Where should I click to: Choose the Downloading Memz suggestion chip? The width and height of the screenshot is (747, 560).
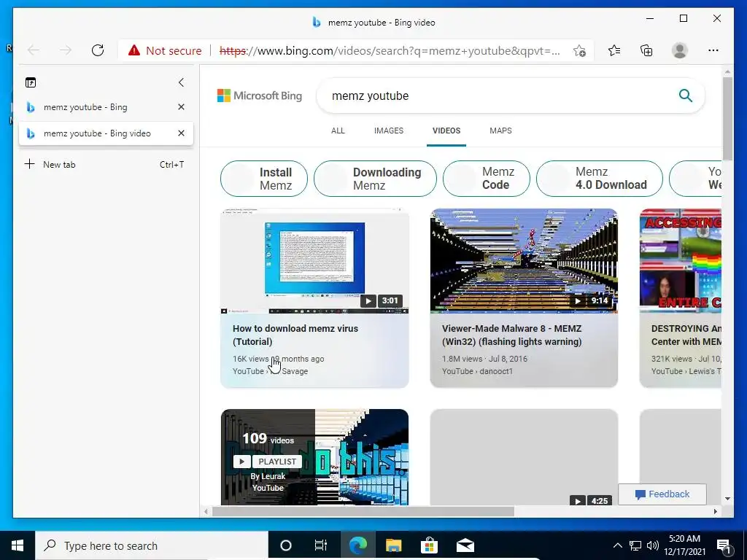point(376,179)
